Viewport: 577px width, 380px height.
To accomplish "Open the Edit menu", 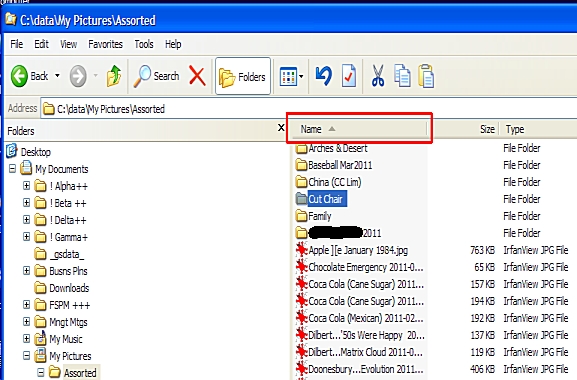I will tap(41, 44).
